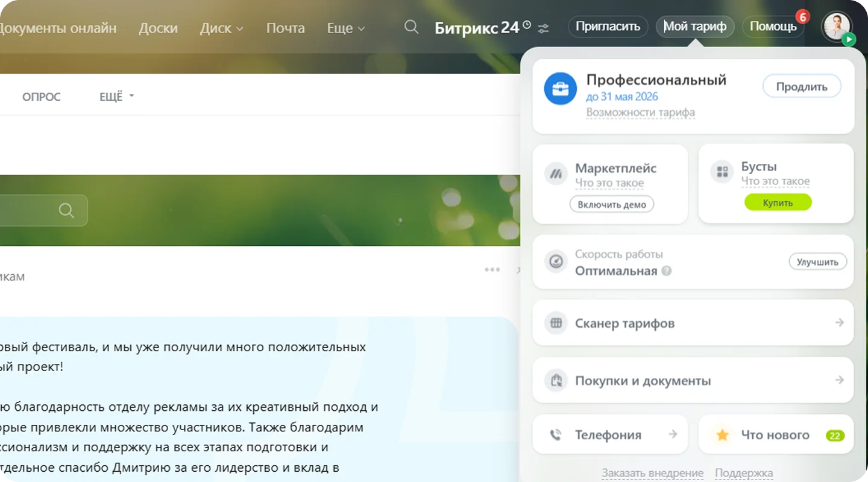Image resolution: width=868 pixels, height=482 pixels.
Task: Expand the Еще menu in top navigation
Action: 346,28
